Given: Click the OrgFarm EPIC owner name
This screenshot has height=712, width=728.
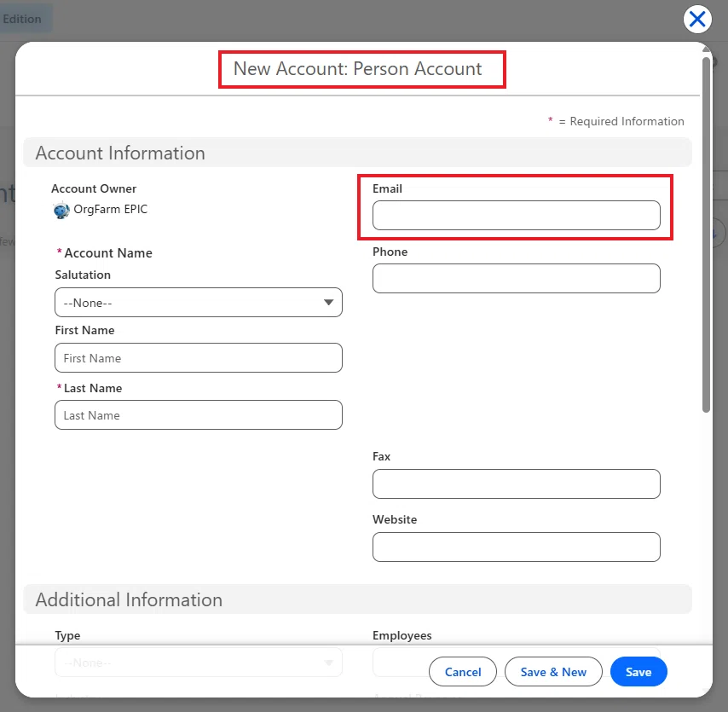Looking at the screenshot, I should pyautogui.click(x=111, y=210).
